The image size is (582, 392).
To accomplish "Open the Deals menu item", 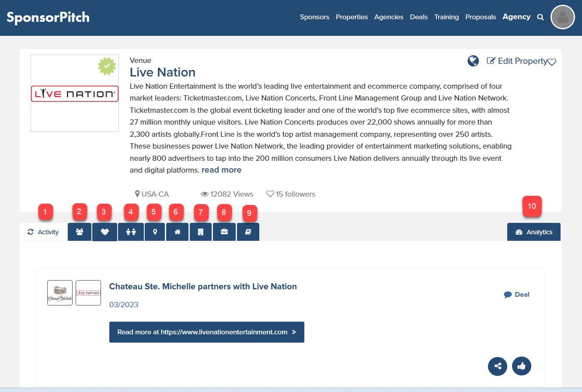I will pos(419,17).
